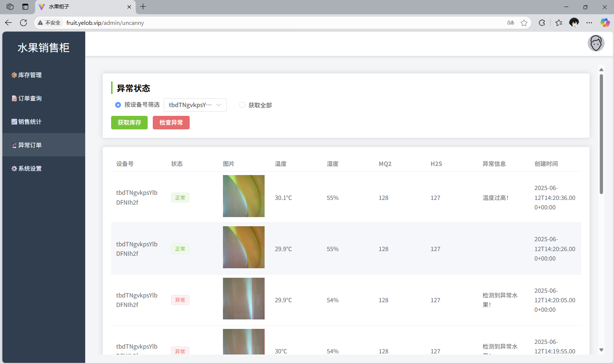The width and height of the screenshot is (614, 364).
Task: Open 销售统计 in the sidebar
Action: click(30, 122)
